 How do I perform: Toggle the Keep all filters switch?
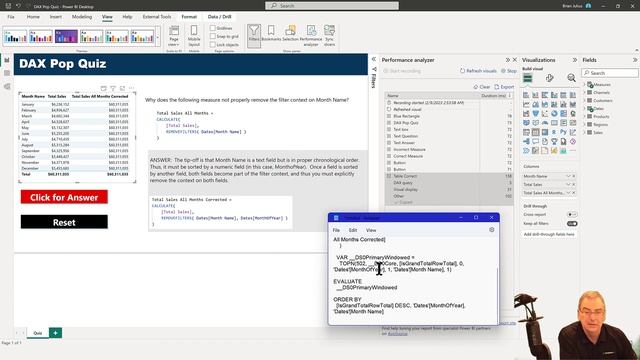coord(572,224)
